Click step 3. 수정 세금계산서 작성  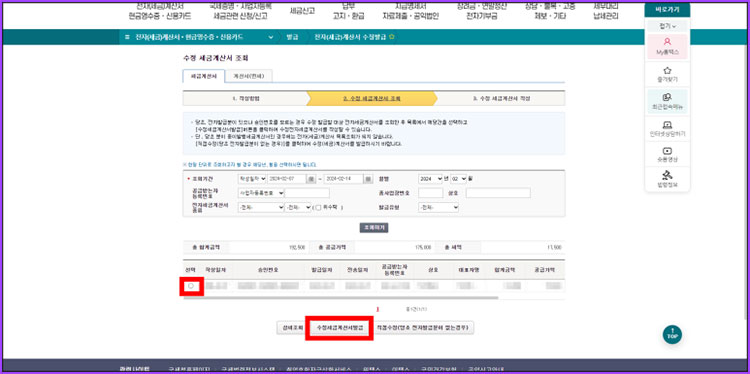[501, 99]
